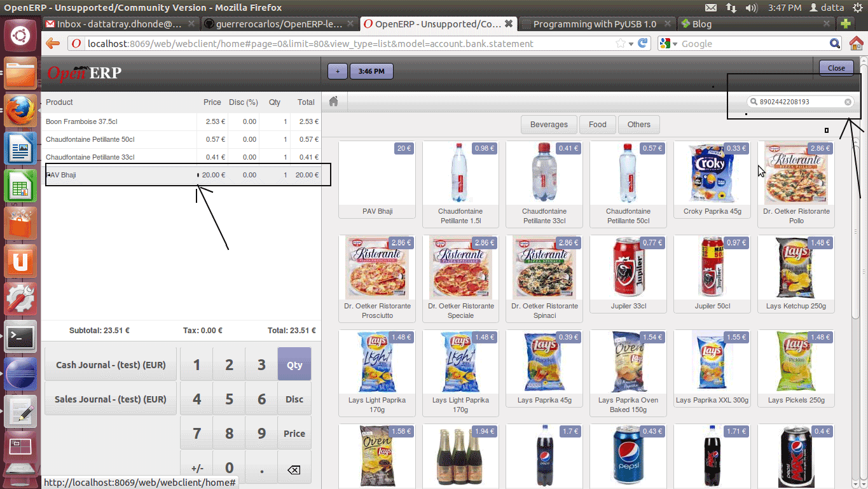Select the Others category
Screen dimensions: 868x489
pyautogui.click(x=639, y=125)
